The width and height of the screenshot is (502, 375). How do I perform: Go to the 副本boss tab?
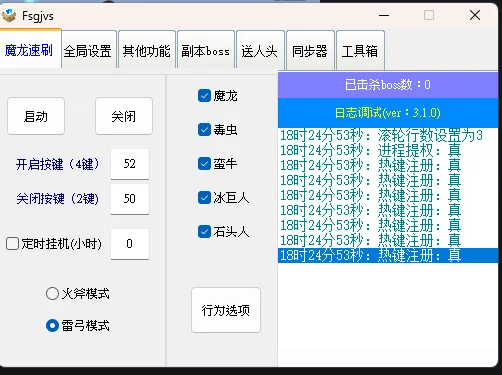click(206, 50)
